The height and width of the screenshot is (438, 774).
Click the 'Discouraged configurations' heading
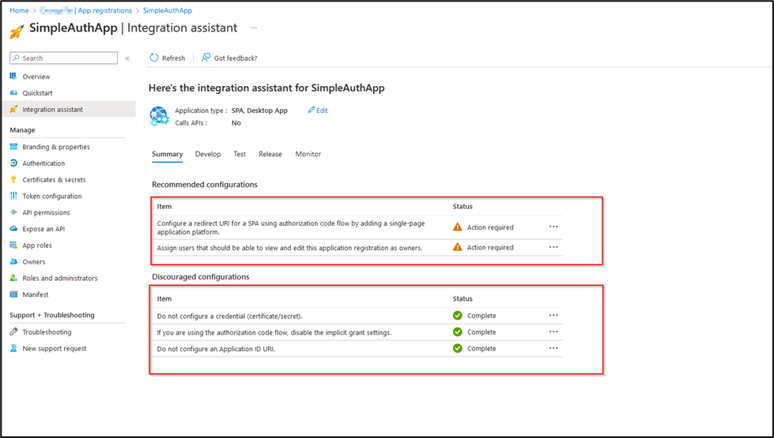click(x=200, y=277)
